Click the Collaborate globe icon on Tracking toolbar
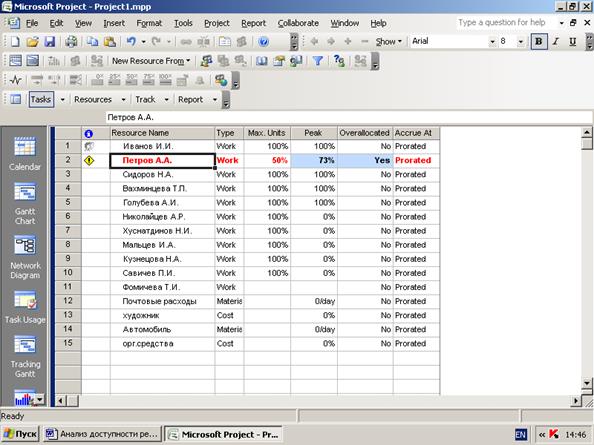The width and height of the screenshot is (594, 445). pyautogui.click(x=220, y=80)
